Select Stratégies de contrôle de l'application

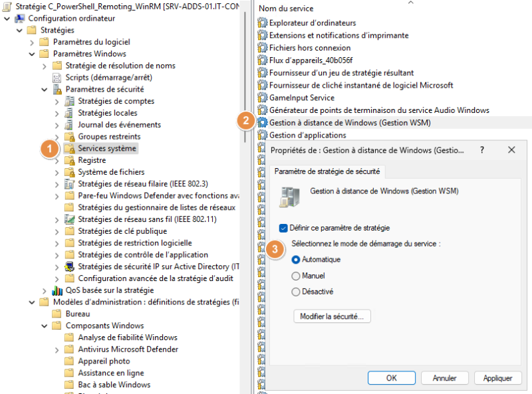click(x=143, y=255)
